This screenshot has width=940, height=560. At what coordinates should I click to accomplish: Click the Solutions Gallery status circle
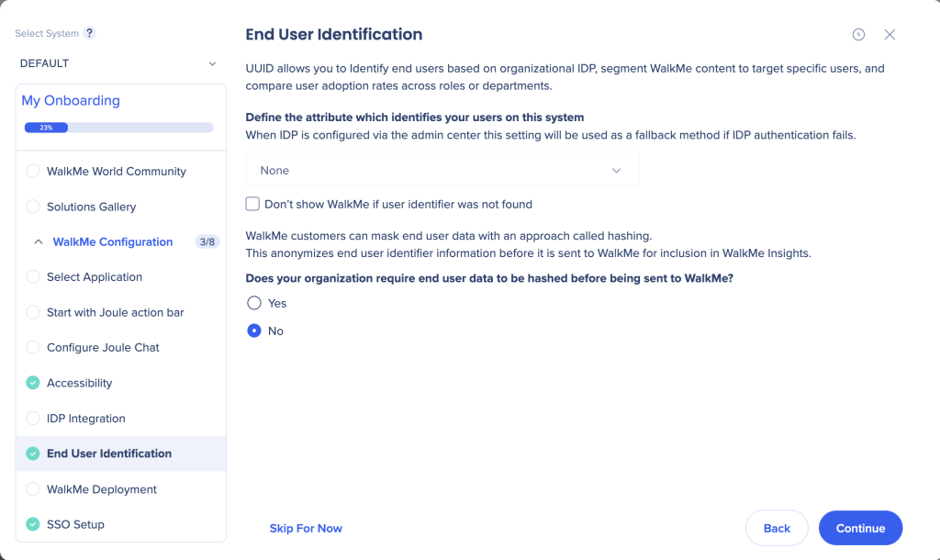[x=33, y=207]
